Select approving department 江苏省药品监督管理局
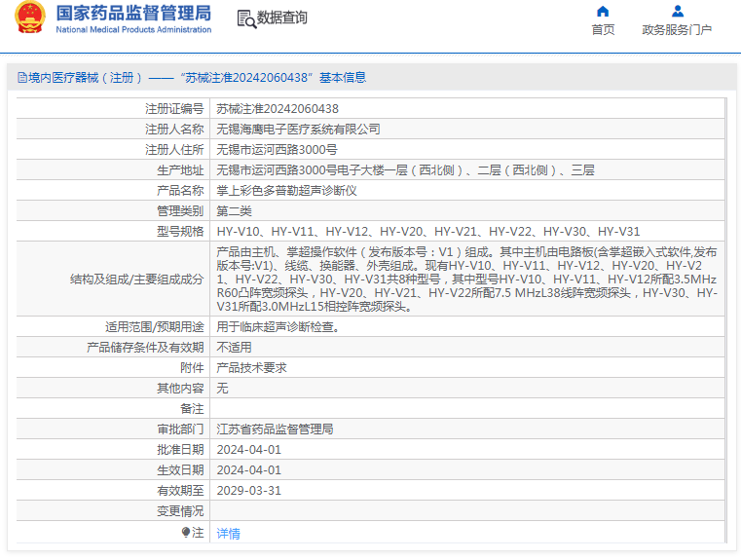This screenshot has height=560, width=741. pos(275,429)
